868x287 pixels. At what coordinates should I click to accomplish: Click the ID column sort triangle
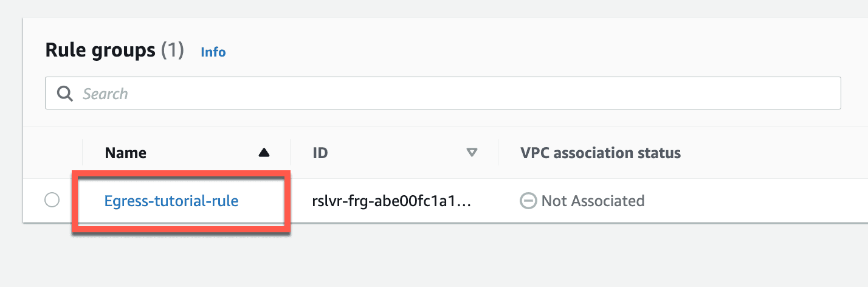[x=472, y=153]
